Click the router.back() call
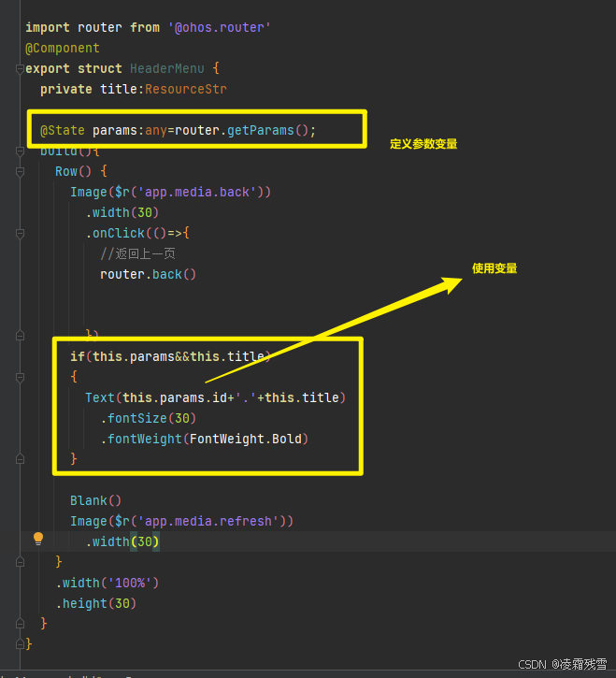The width and height of the screenshot is (616, 678). click(x=149, y=275)
